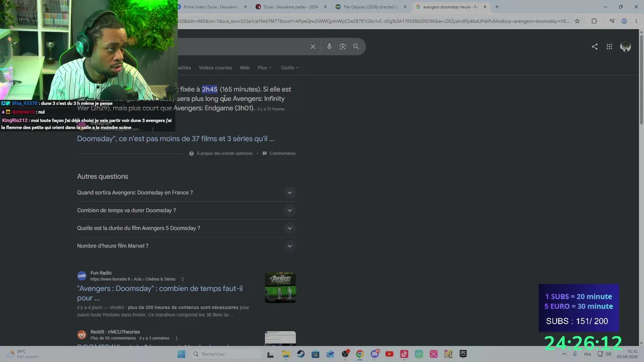Open the Google account avatar menu

coord(626,47)
